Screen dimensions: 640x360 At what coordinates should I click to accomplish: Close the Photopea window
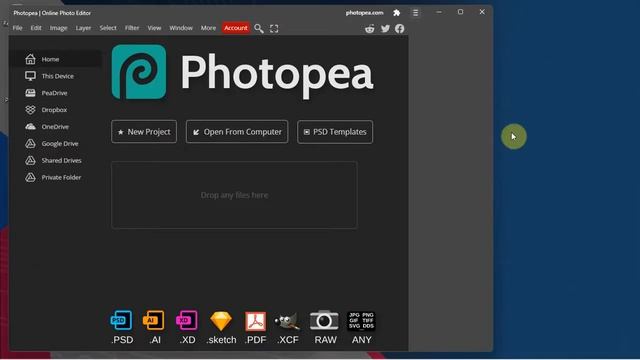pos(482,12)
